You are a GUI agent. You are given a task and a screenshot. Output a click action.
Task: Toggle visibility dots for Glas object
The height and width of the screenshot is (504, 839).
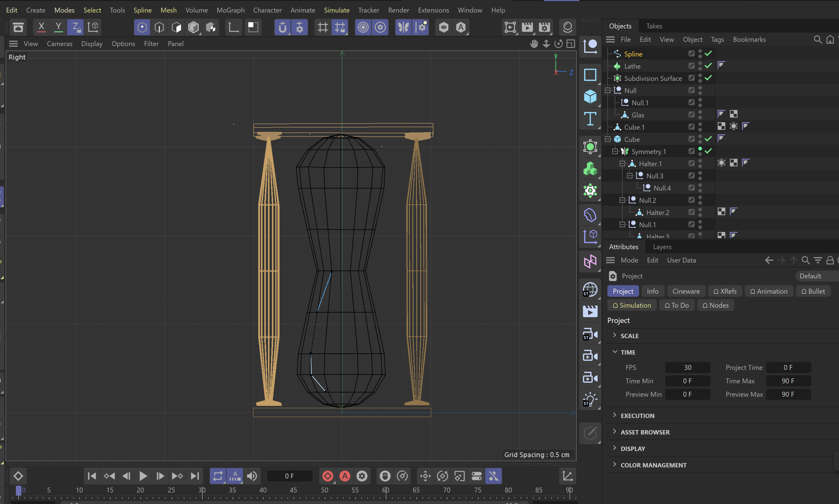700,115
